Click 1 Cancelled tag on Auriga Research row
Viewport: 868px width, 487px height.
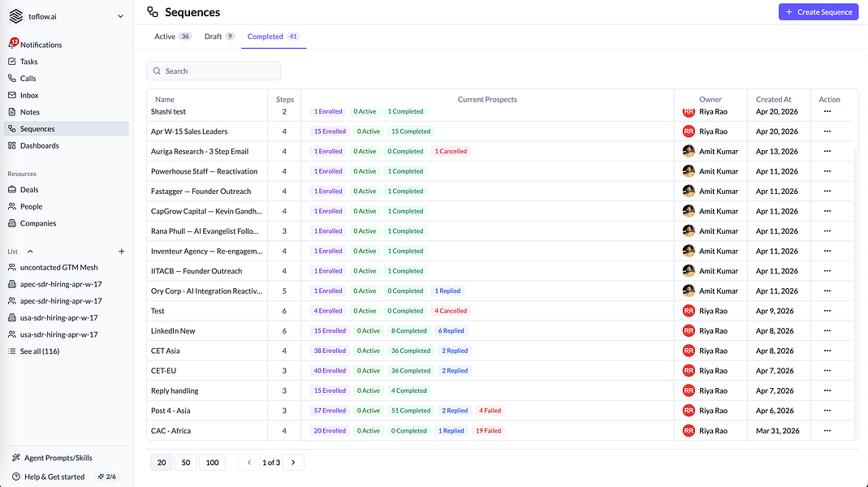451,152
